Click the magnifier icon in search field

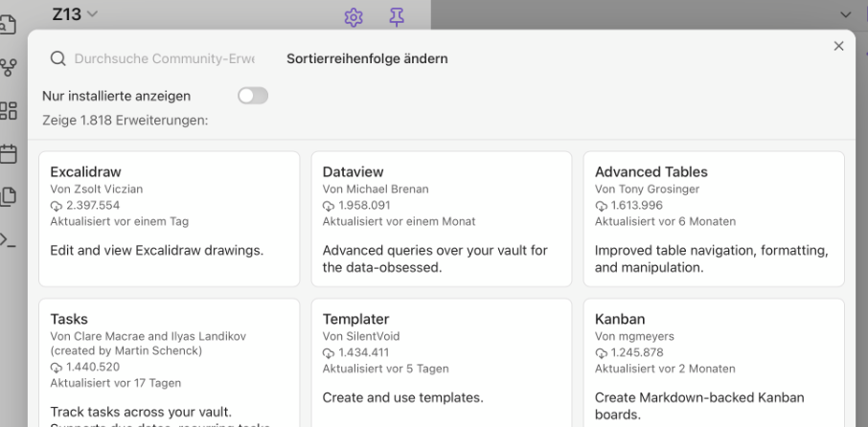coord(58,59)
